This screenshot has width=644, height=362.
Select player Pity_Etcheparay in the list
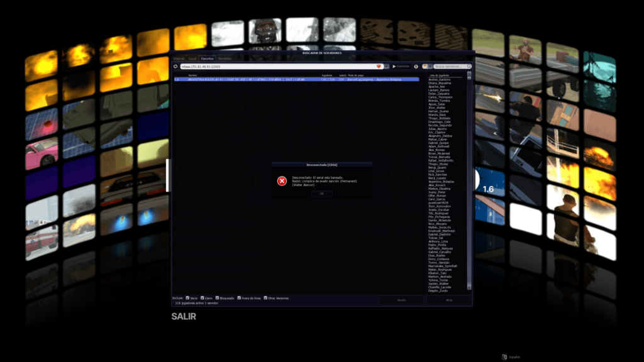439,217
